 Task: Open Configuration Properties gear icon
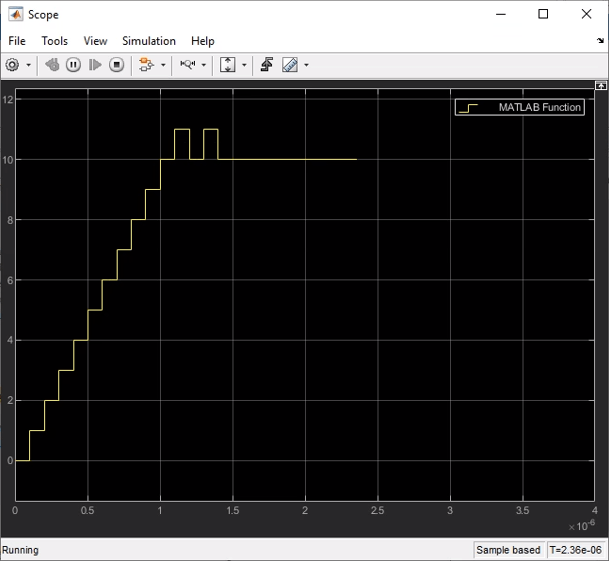pos(13,65)
